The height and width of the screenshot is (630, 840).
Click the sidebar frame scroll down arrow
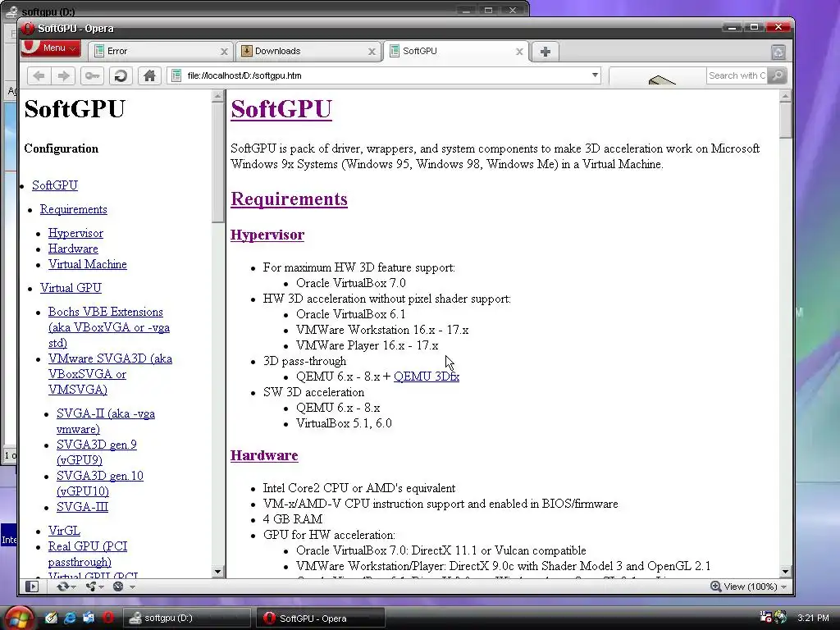[217, 572]
